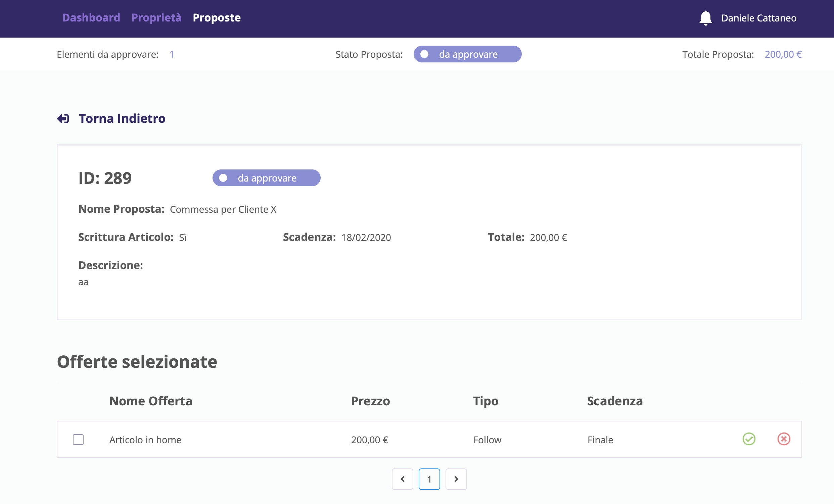Click da approvare badge next to ID
The image size is (834, 504).
point(267,178)
